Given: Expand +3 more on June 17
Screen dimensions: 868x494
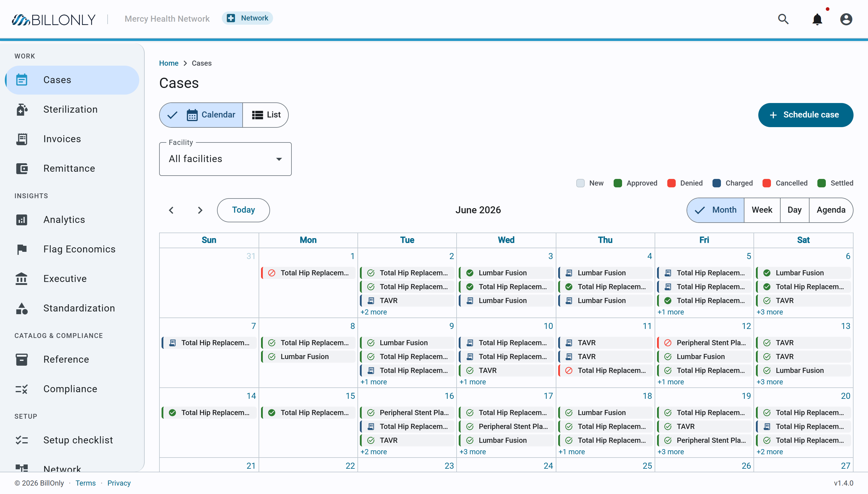Looking at the screenshot, I should (x=473, y=452).
